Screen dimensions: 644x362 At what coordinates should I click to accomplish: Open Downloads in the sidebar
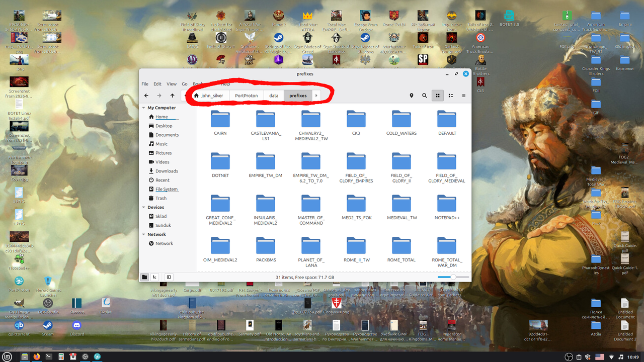[167, 171]
